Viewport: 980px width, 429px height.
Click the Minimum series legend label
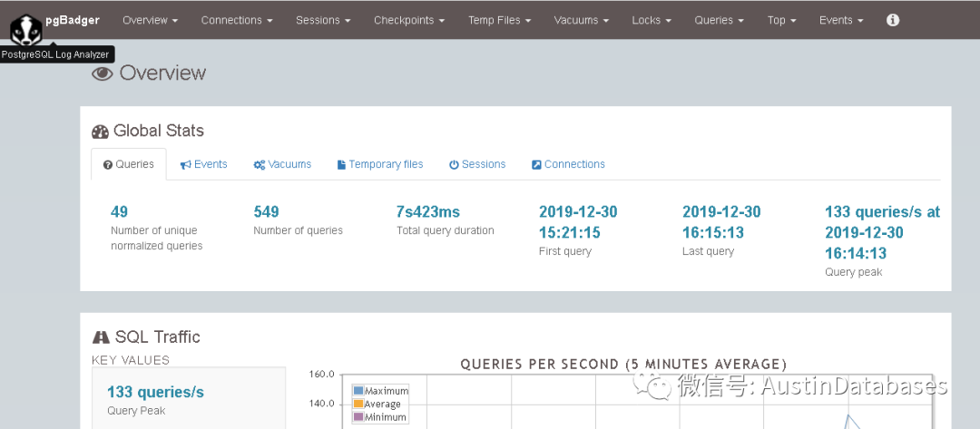(386, 417)
